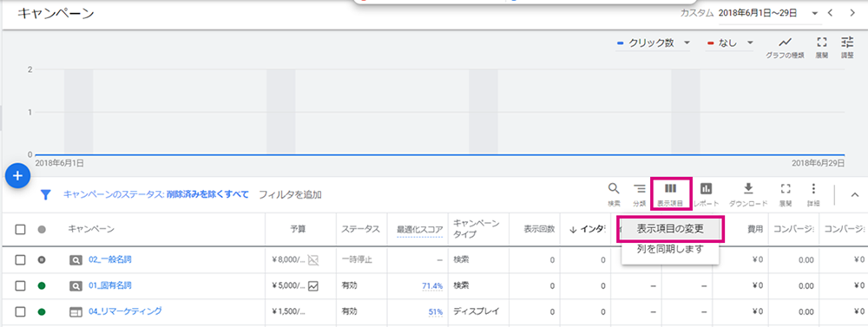Click search campaign type icon for 01_固有名詞
The width and height of the screenshot is (868, 327).
76,286
